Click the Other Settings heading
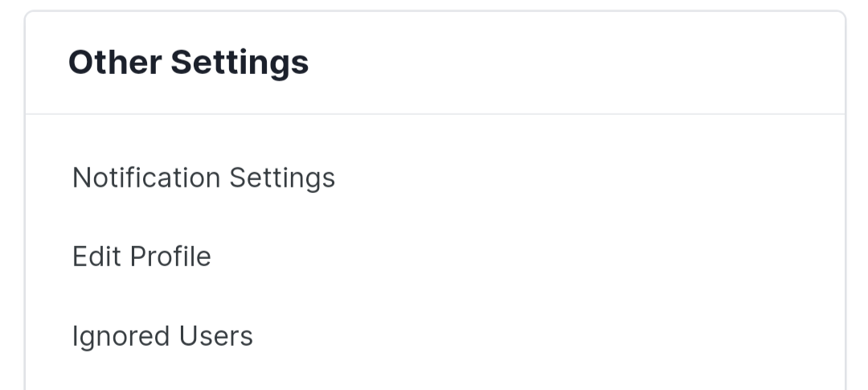868x390 pixels. tap(188, 63)
